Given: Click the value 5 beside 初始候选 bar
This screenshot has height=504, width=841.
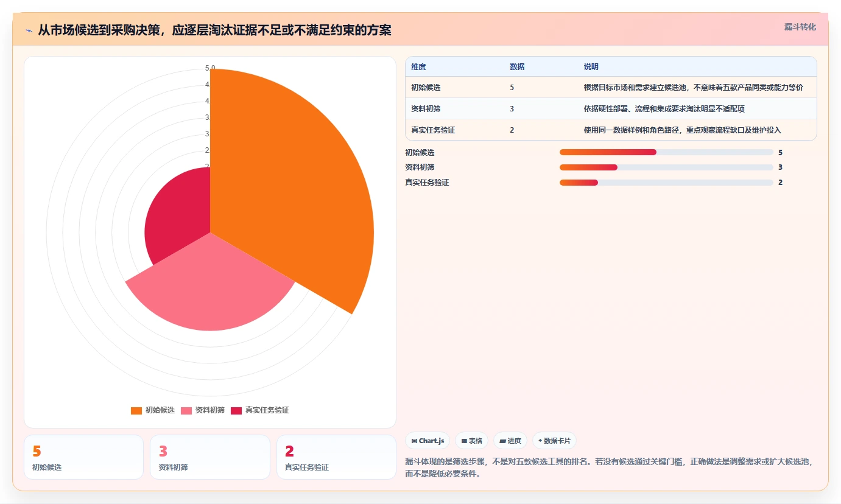Looking at the screenshot, I should coord(780,153).
